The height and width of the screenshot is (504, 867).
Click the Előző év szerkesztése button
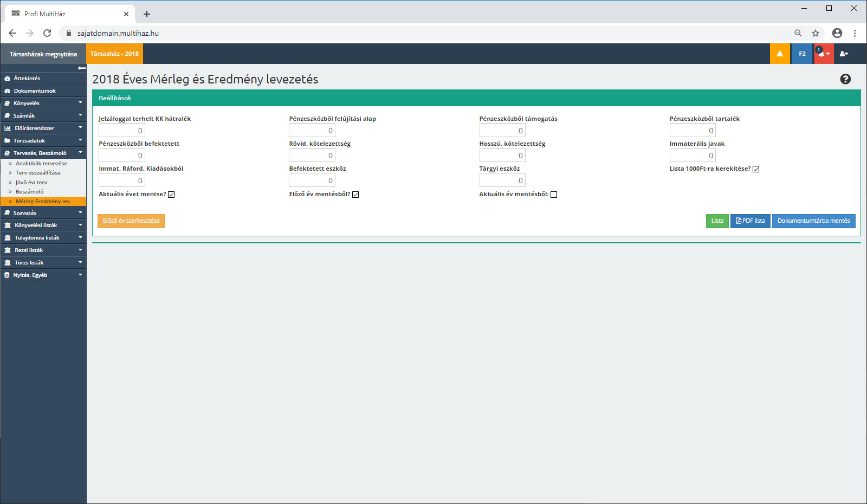(x=131, y=221)
